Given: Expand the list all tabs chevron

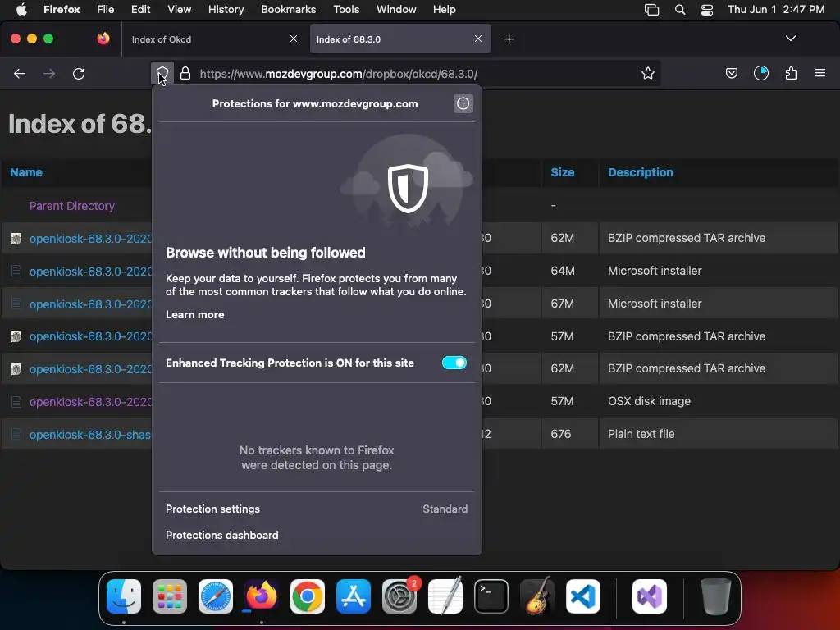Looking at the screenshot, I should (790, 39).
